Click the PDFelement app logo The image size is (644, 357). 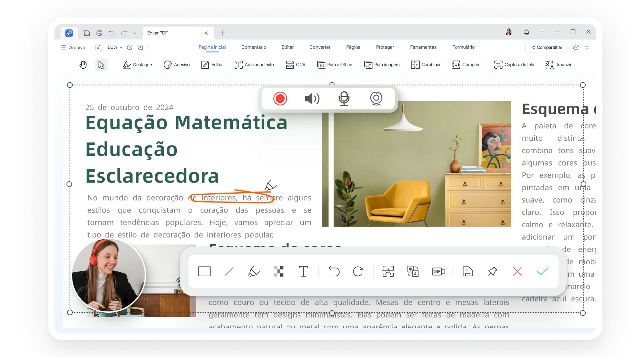69,33
